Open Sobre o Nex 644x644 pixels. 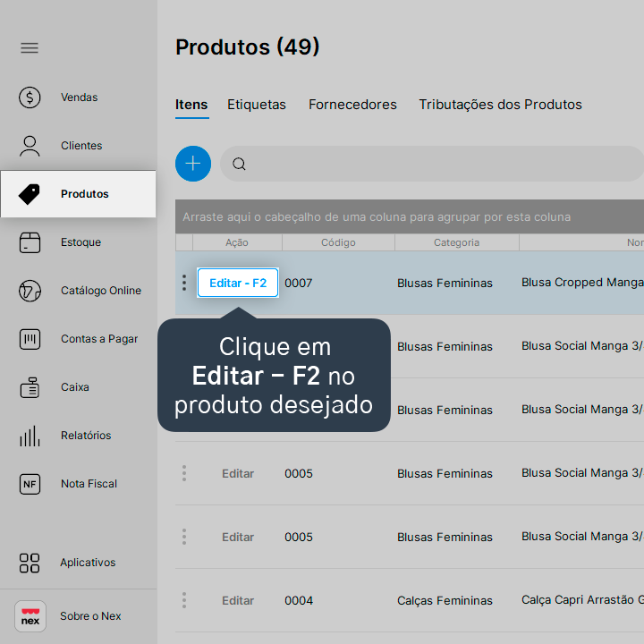pos(90,616)
